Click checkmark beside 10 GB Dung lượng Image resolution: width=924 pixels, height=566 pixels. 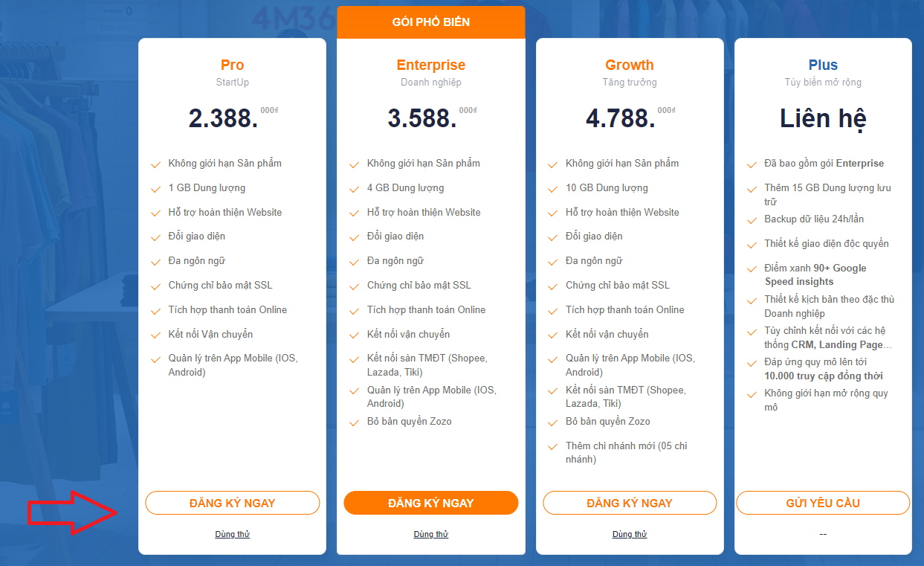pyautogui.click(x=552, y=189)
